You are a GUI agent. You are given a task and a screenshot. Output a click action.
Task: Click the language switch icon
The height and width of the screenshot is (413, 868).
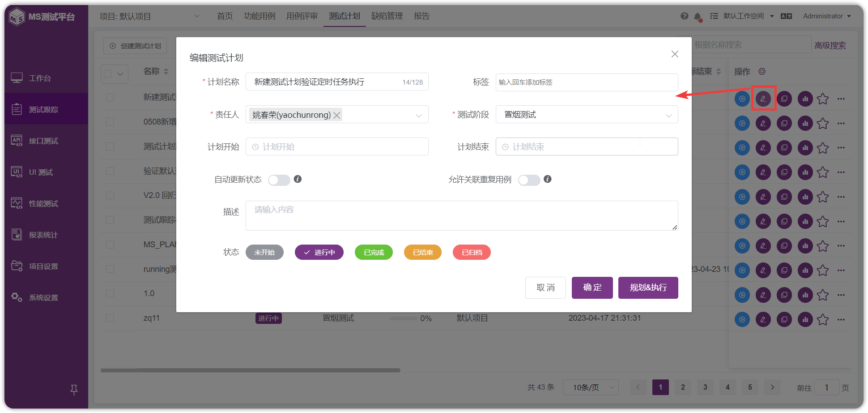pyautogui.click(x=786, y=16)
